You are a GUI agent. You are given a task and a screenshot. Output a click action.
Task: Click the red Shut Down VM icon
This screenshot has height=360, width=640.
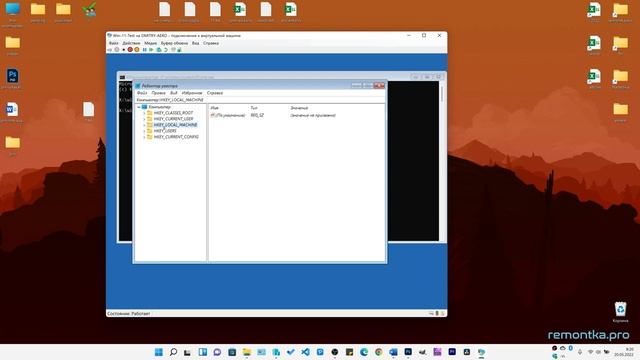[130, 50]
